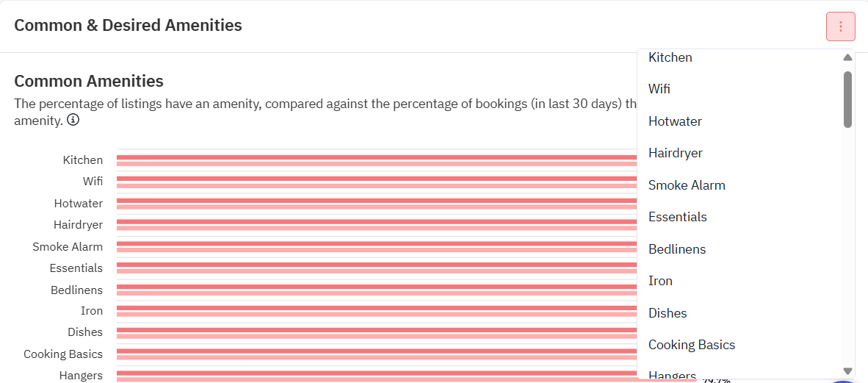Click the dropdown scrollbar thumb
868x383 pixels.
[847, 99]
